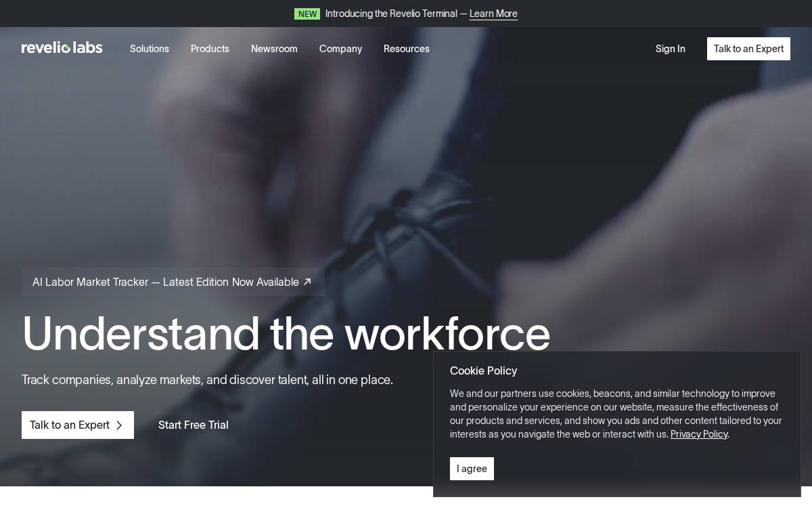Click the chevron in hero Talk to an Expert button

point(120,425)
